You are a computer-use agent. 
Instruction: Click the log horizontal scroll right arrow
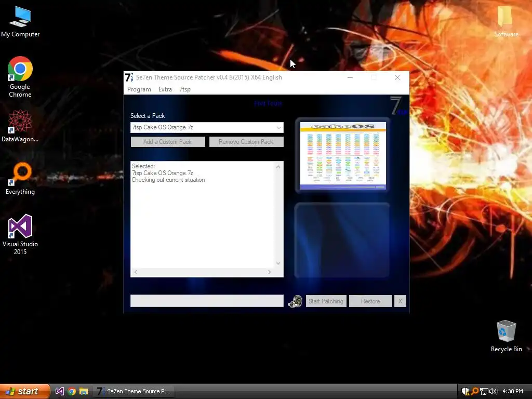(x=270, y=272)
